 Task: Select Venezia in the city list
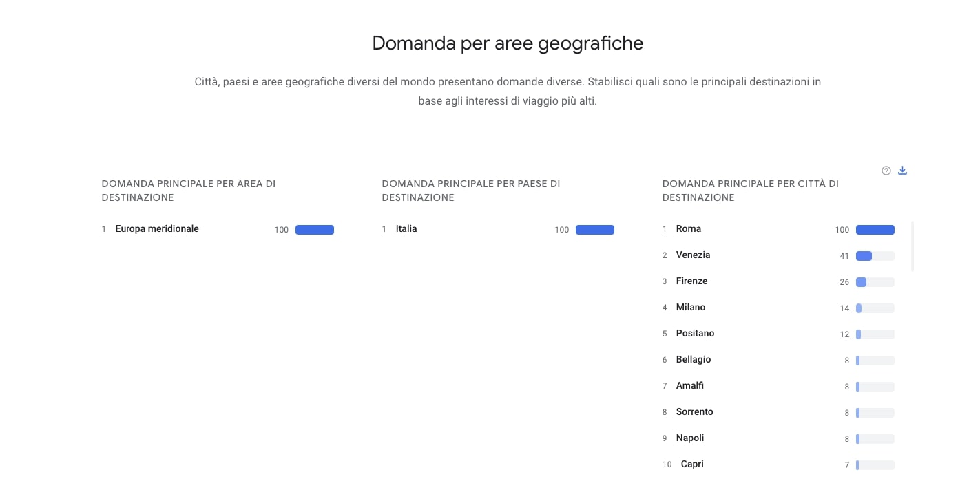pos(693,255)
